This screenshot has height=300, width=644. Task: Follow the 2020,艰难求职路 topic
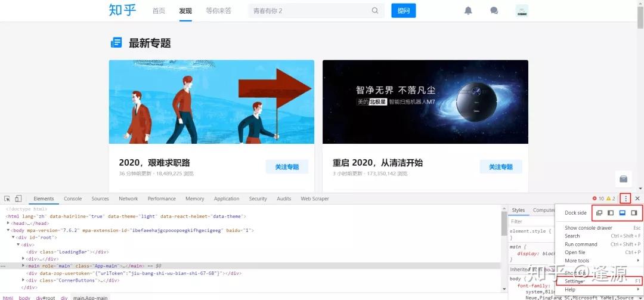[287, 167]
